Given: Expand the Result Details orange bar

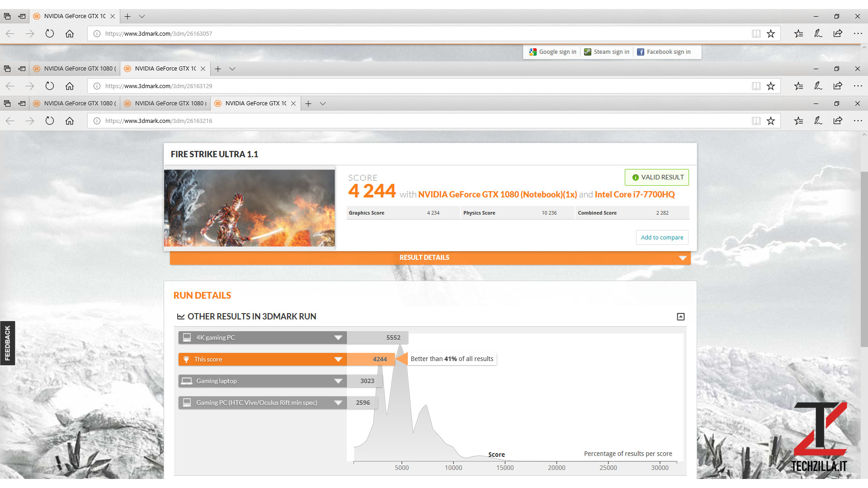Looking at the screenshot, I should [x=430, y=258].
